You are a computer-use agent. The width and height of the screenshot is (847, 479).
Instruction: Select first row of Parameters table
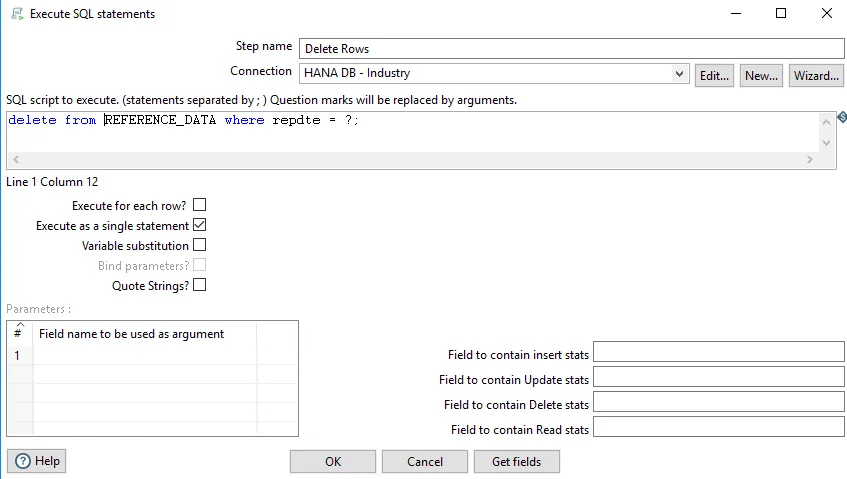[x=145, y=356]
